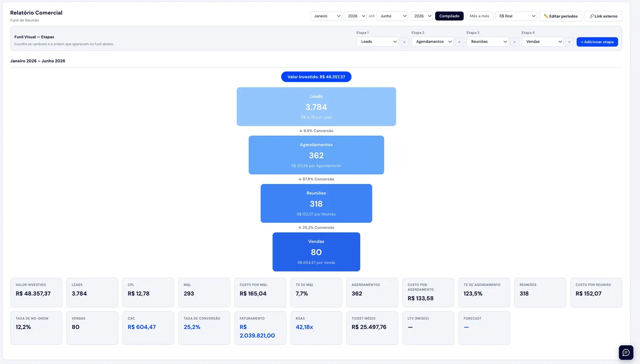The width and height of the screenshot is (640, 364).
Task: Click the R$ 152,07 por Reunião text
Action: point(316,214)
